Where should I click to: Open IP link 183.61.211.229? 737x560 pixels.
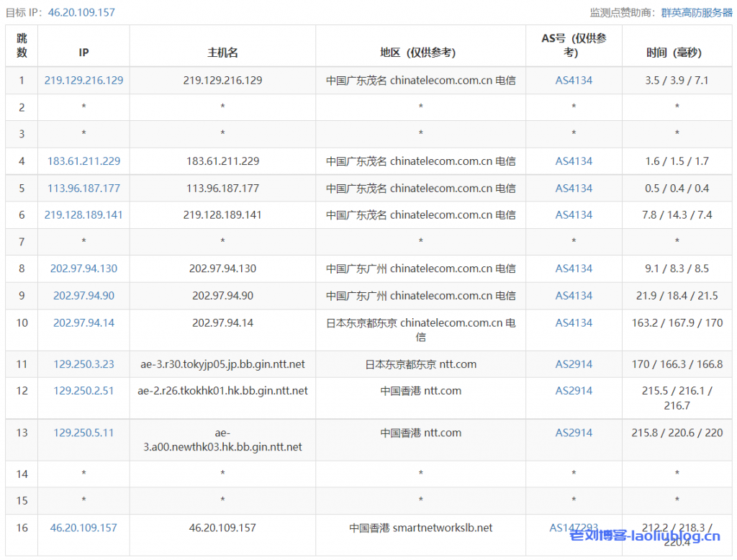[83, 161]
